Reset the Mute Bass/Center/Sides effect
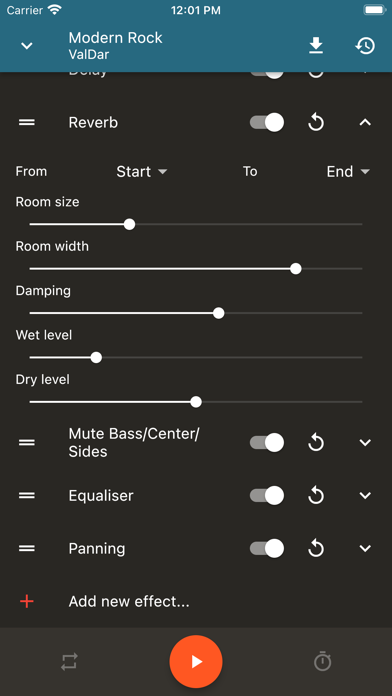Viewport: 392px width, 696px height. pos(316,443)
